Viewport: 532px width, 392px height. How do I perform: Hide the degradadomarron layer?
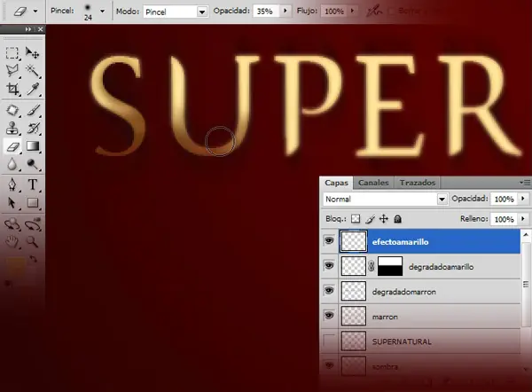click(329, 291)
